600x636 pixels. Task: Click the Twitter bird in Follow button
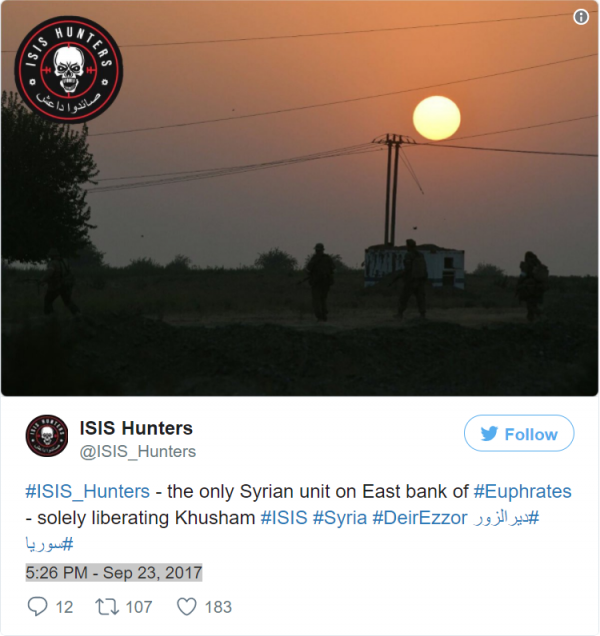[489, 434]
